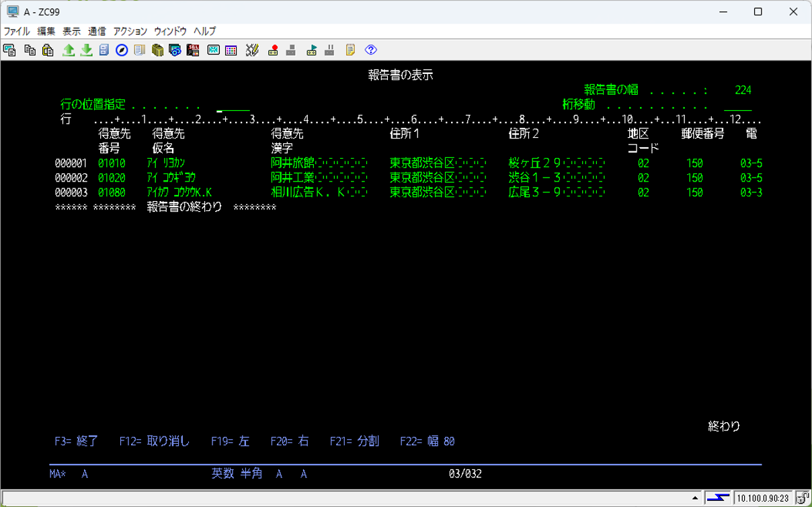
Task: Click the copy toolbar icon
Action: (30, 50)
